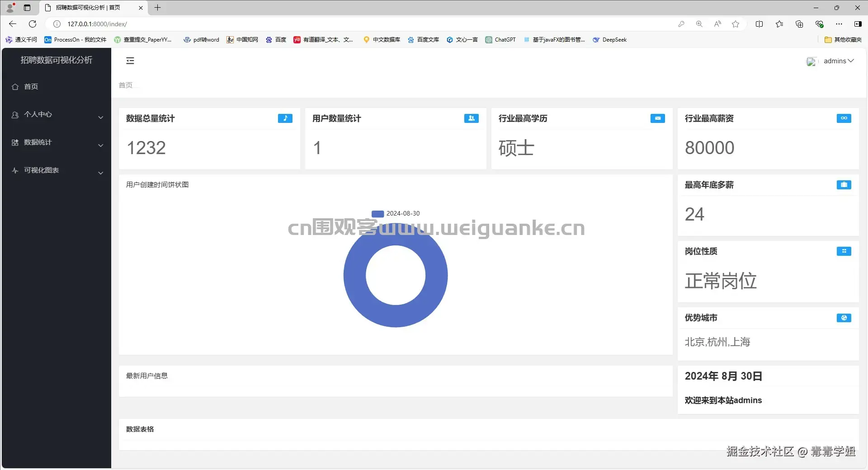The height and width of the screenshot is (470, 868).
Task: Open the 可视化图表 sidebar menu item
Action: (x=57, y=171)
